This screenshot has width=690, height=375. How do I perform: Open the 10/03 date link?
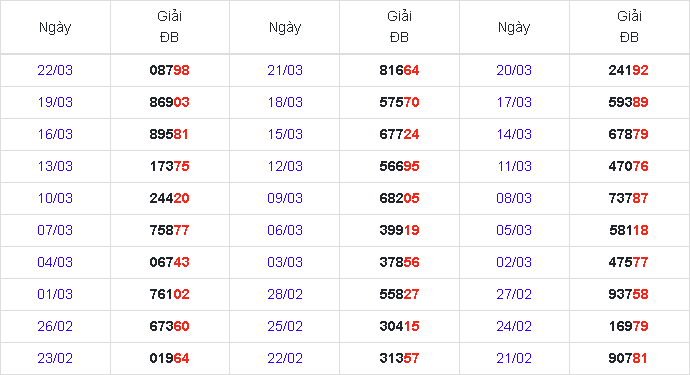tap(55, 198)
